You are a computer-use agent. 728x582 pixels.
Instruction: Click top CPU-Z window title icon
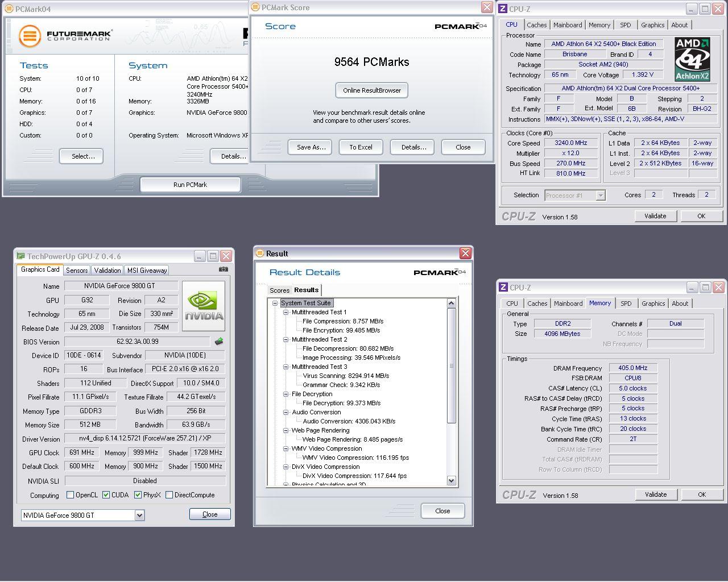(503, 9)
